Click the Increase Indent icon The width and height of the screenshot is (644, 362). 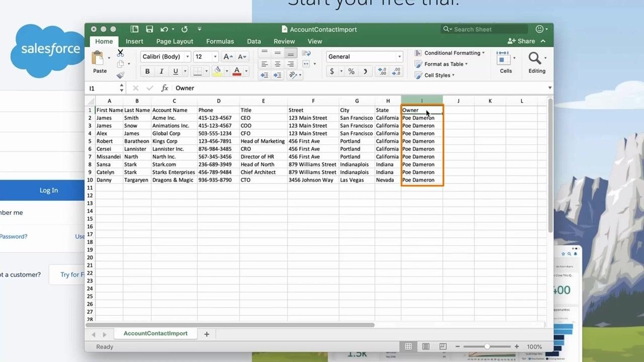click(277, 75)
